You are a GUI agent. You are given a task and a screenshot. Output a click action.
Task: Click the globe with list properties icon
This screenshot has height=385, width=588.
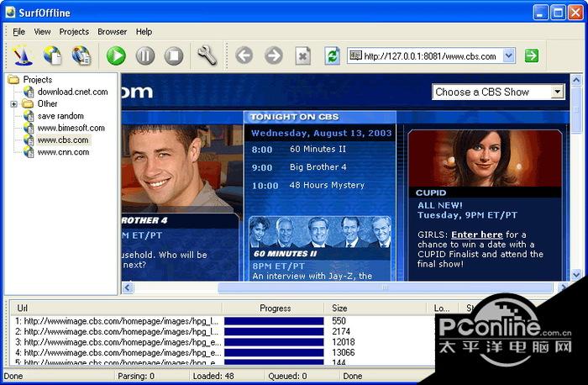click(x=81, y=55)
